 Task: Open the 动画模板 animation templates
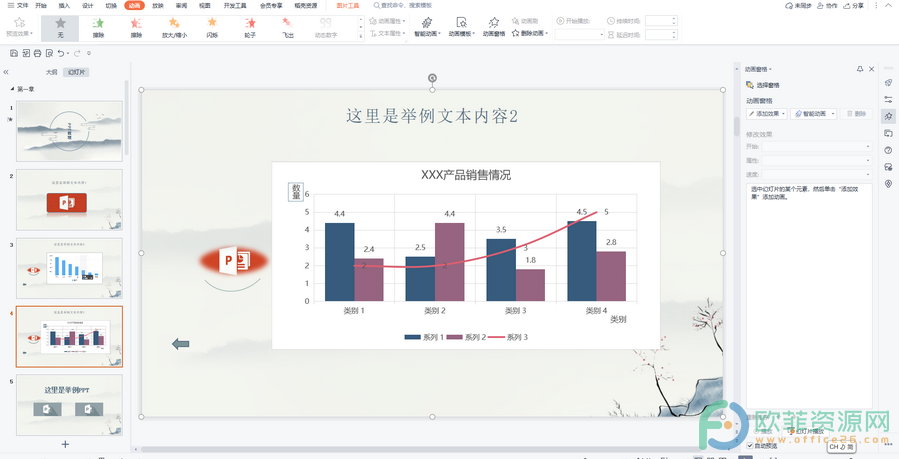click(x=461, y=27)
